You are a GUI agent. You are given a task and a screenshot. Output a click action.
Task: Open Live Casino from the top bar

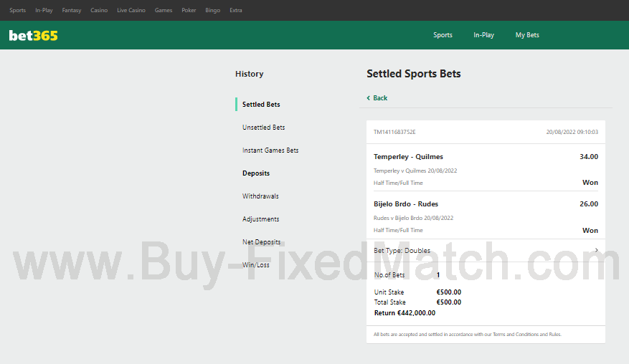[x=131, y=11]
